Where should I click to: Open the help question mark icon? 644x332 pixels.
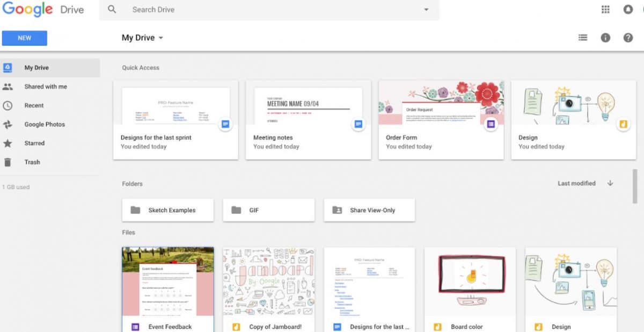coord(628,38)
